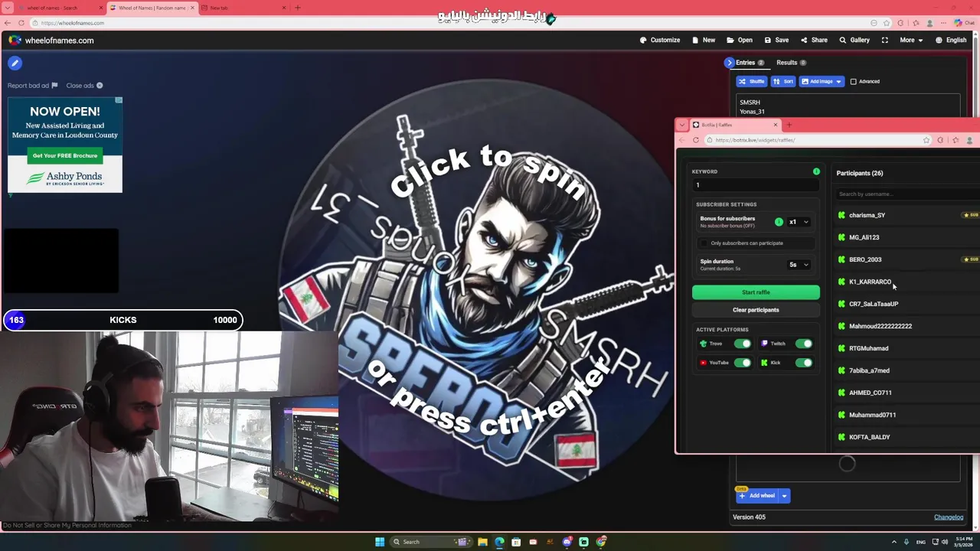Shuffle the wheel entries
Screen dimensions: 980x551
[752, 81]
